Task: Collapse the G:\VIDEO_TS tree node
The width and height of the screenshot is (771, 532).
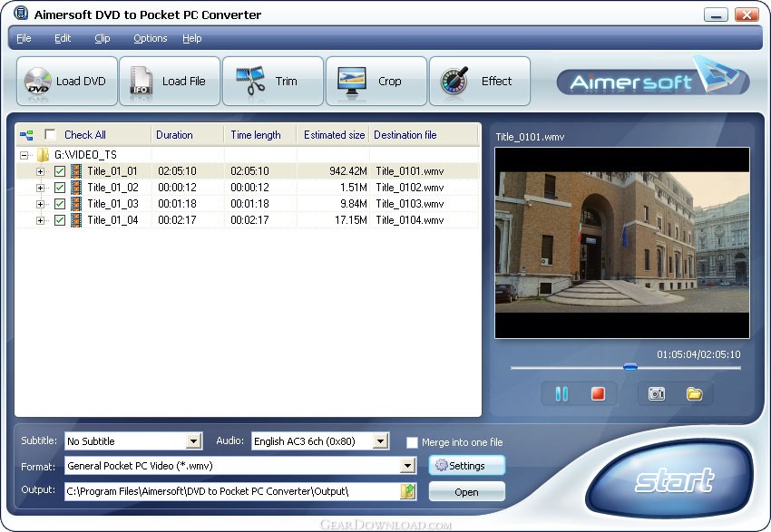Action: click(x=24, y=156)
